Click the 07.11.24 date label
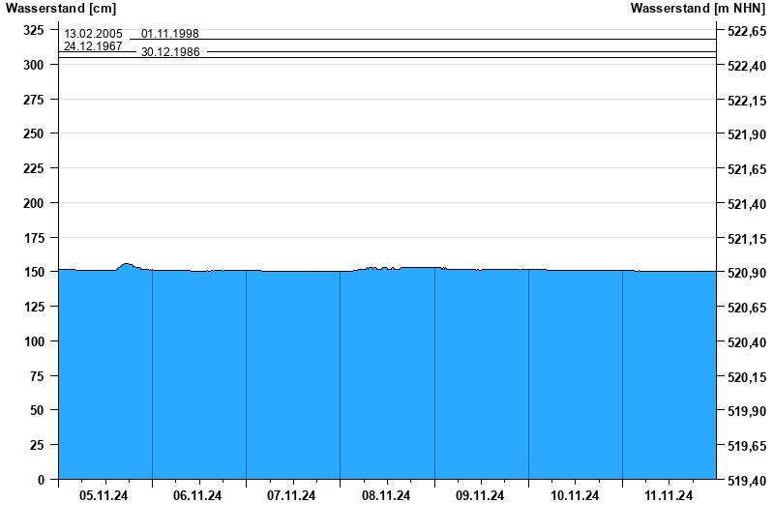Screen dimensions: 774x532 point(292,496)
